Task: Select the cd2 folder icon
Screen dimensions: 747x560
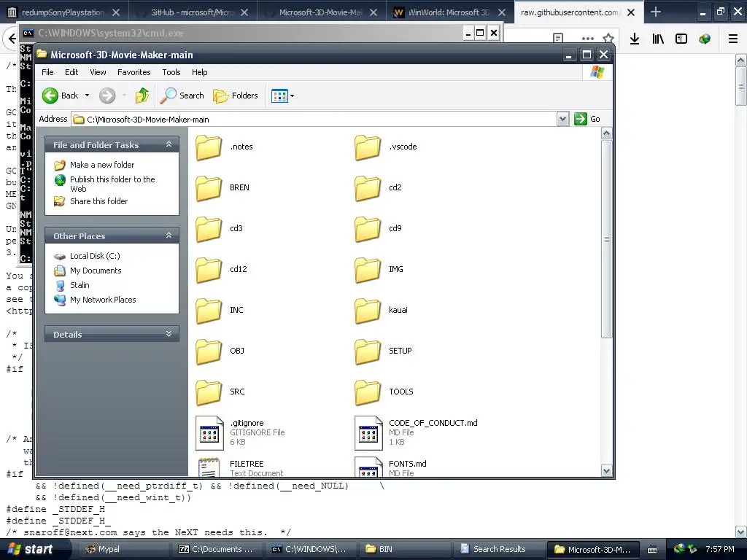Action: point(368,188)
